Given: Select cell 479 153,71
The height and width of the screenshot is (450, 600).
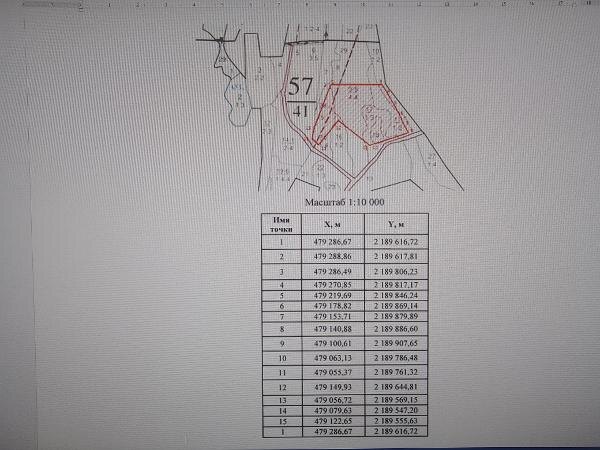Looking at the screenshot, I should pyautogui.click(x=333, y=317).
